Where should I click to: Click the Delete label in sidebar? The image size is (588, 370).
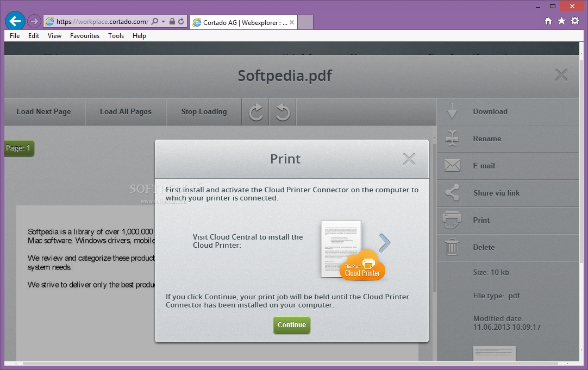pos(484,247)
